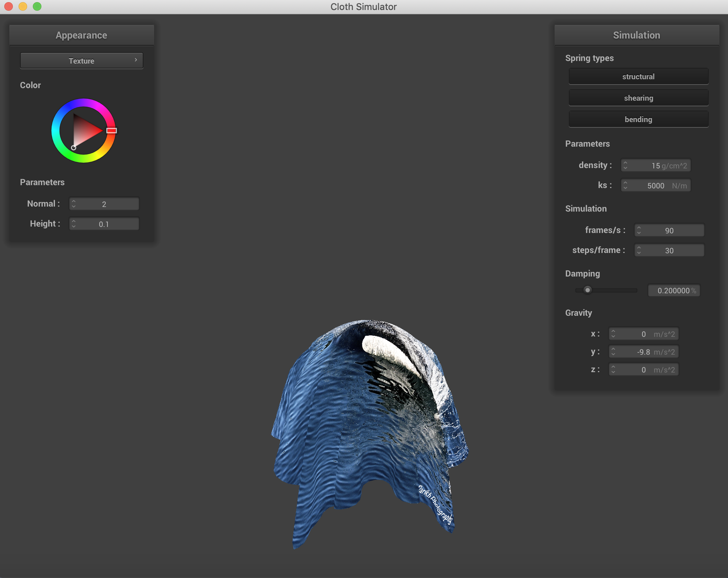Click the density stepper arrows
Viewport: 728px width, 578px height.
tap(625, 166)
